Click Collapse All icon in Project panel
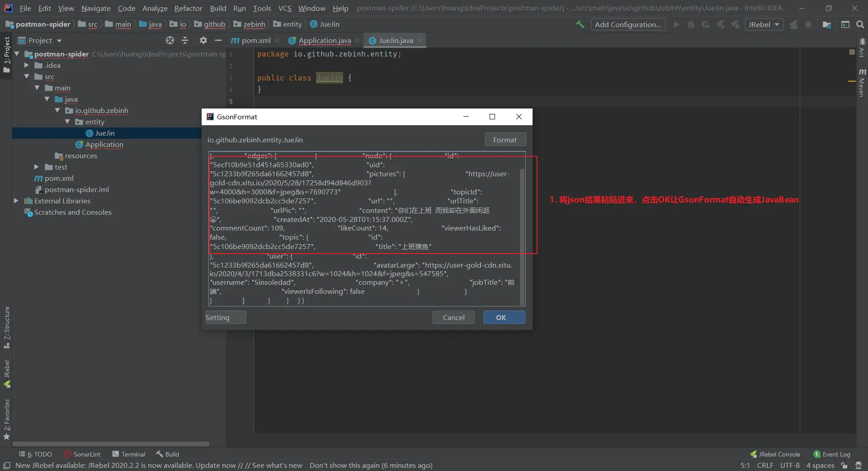This screenshot has width=868, height=471. [x=185, y=40]
